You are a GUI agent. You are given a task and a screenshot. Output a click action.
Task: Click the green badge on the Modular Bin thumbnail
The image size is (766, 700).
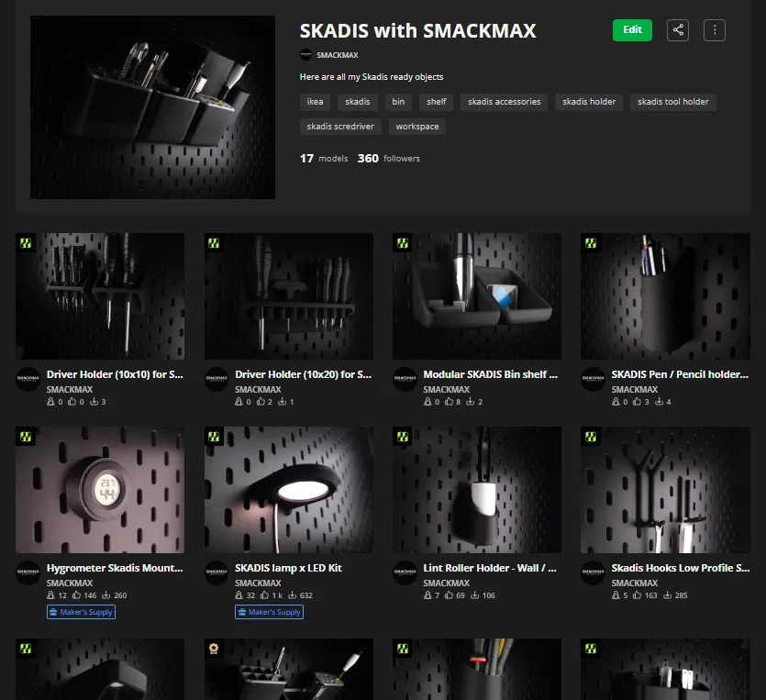(x=402, y=242)
